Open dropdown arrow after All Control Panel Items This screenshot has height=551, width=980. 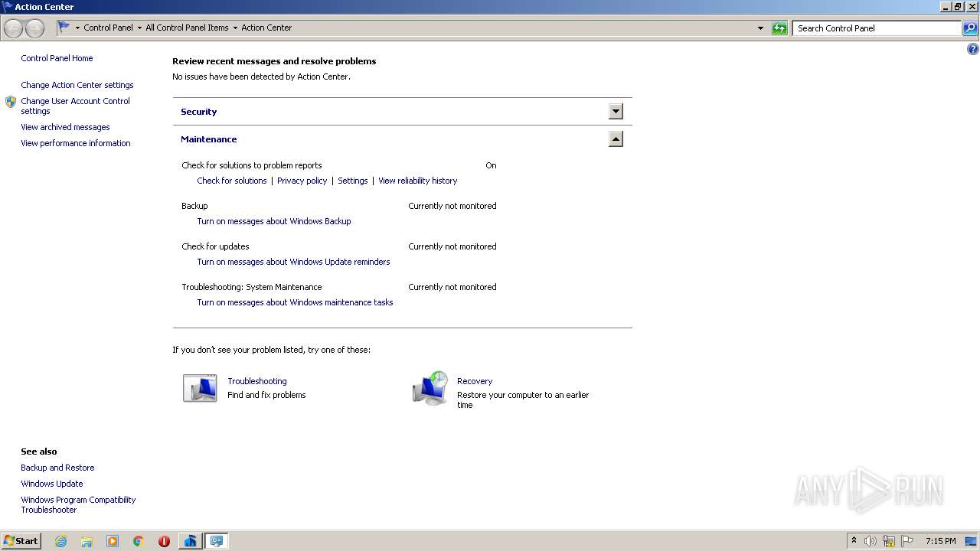click(235, 28)
